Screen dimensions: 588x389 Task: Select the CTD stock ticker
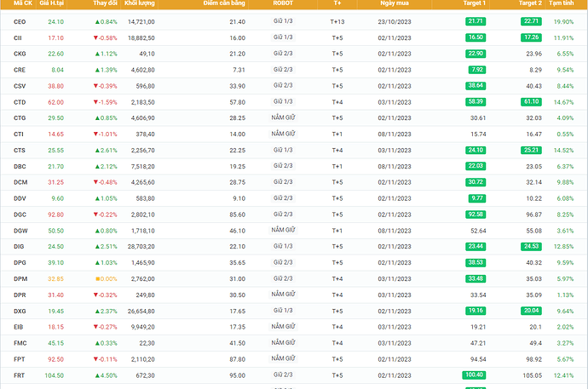[x=20, y=102]
